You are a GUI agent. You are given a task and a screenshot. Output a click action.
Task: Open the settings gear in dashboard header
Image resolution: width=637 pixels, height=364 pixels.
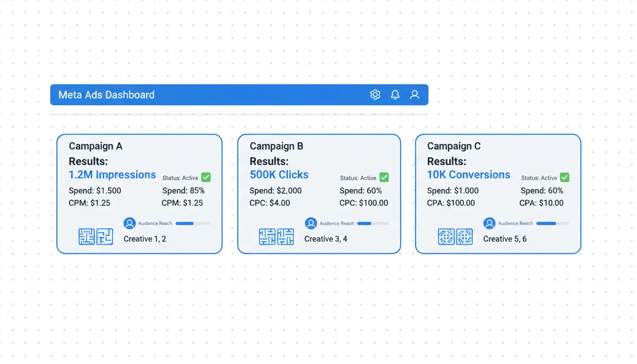(x=375, y=95)
